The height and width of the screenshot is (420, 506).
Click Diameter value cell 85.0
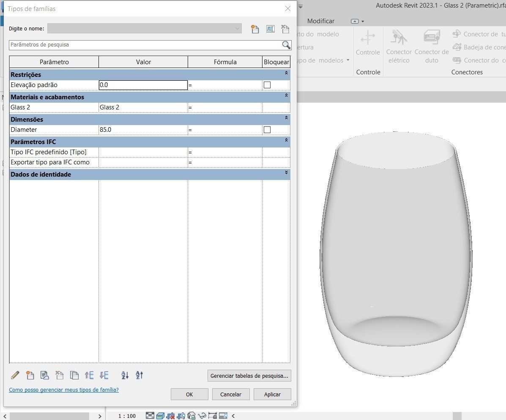click(x=143, y=130)
